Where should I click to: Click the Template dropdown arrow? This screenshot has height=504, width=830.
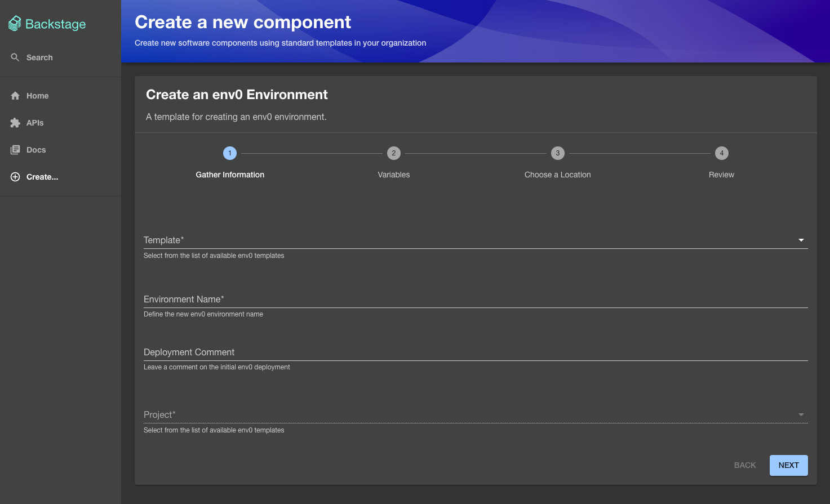coord(801,240)
